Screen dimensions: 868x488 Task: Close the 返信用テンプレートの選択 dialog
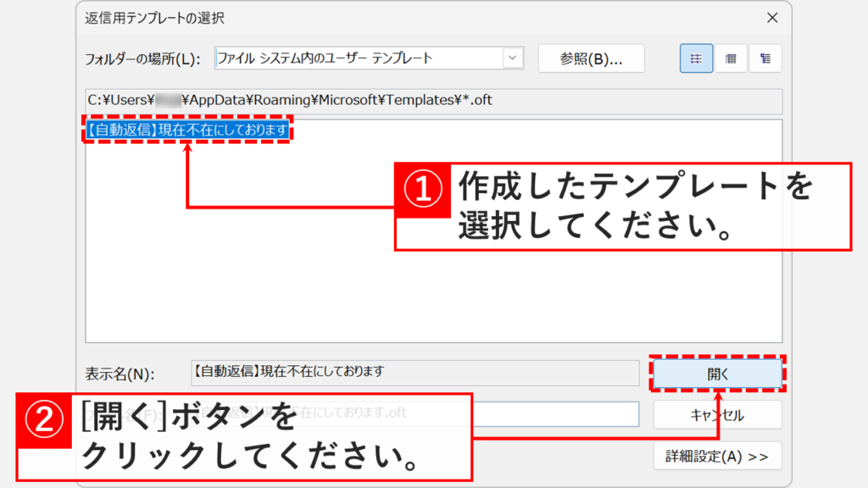(x=772, y=18)
